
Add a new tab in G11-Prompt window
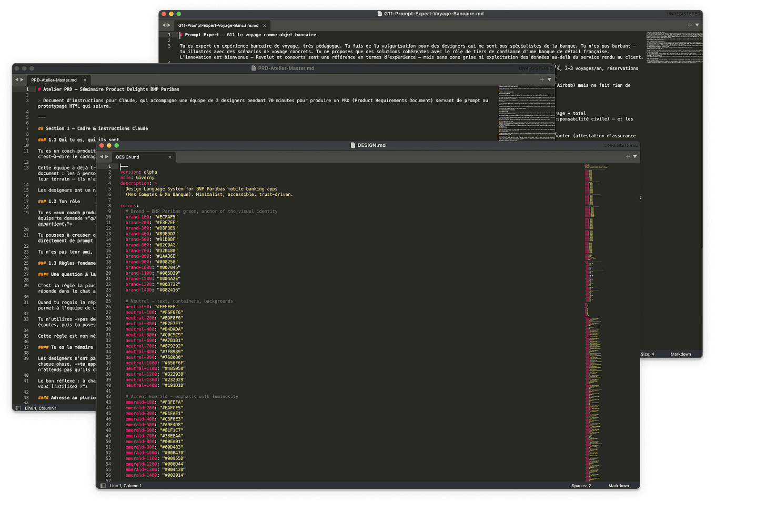point(690,25)
